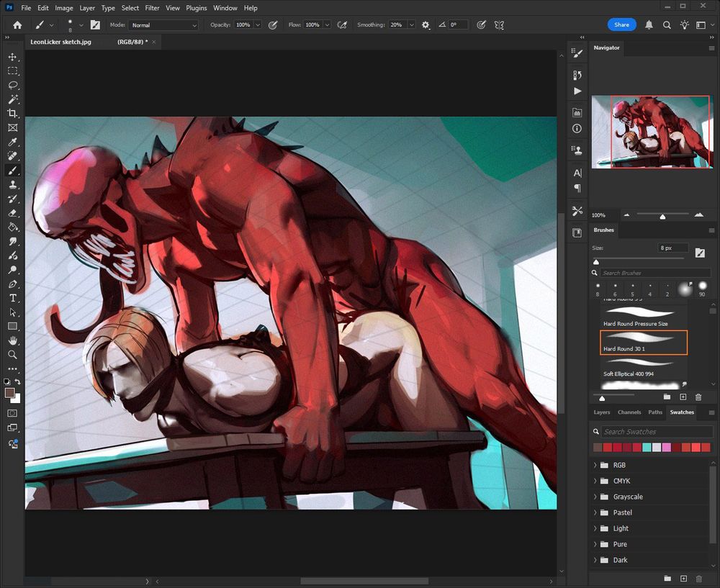Select the Soft Elliptical 400 994 brush
Image resolution: width=720 pixels, height=588 pixels.
click(643, 368)
